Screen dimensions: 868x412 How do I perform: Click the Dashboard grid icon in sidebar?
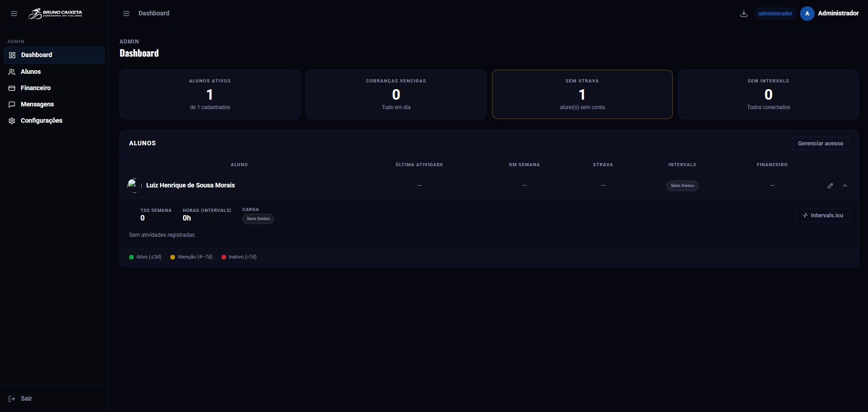click(12, 55)
